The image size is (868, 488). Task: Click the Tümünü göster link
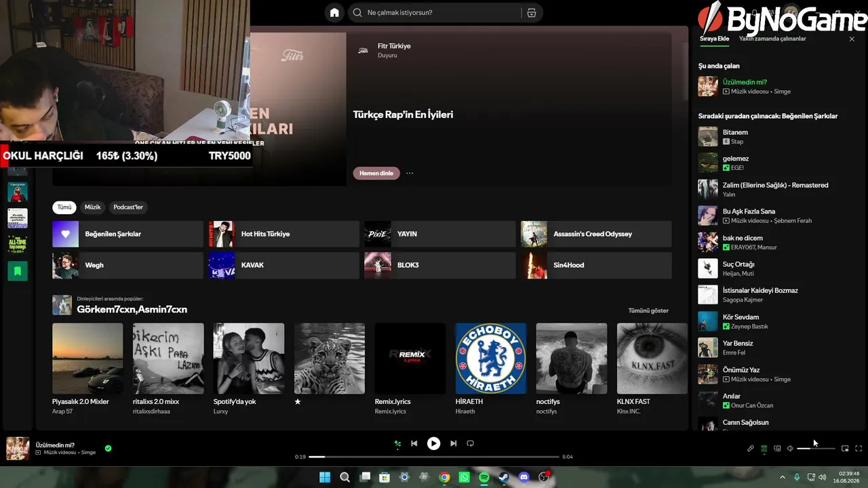click(x=648, y=310)
